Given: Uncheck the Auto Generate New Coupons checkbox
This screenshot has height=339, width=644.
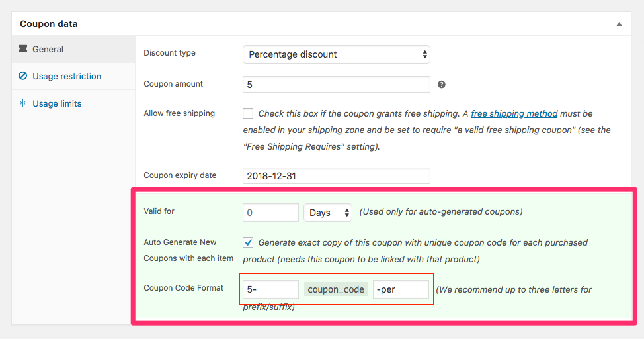Looking at the screenshot, I should [x=248, y=242].
